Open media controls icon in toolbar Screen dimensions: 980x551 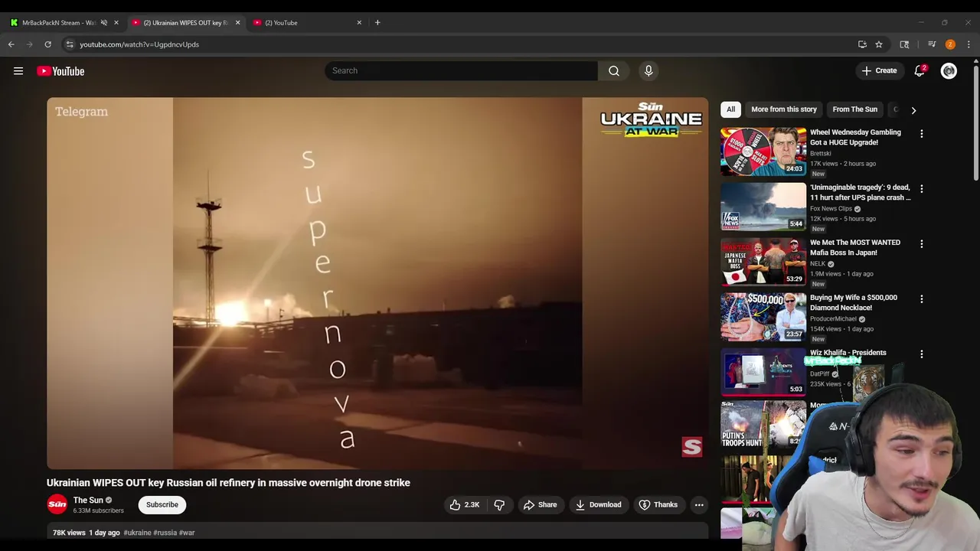[x=932, y=44]
